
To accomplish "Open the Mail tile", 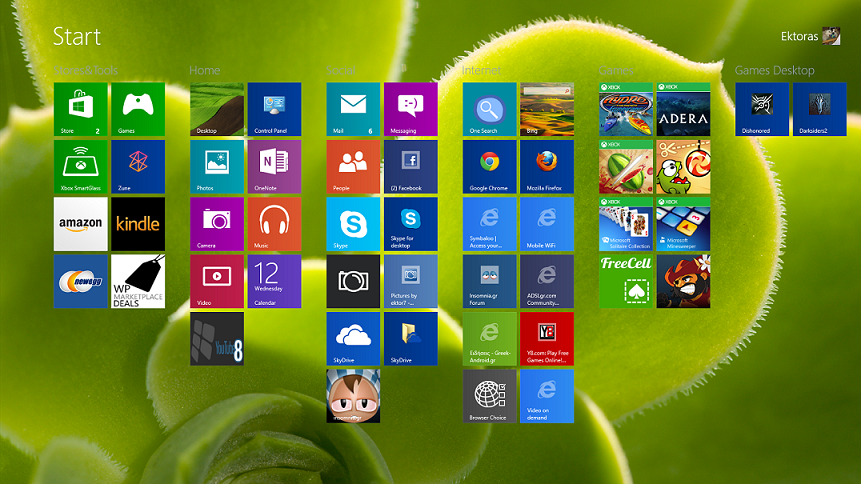I will (x=353, y=109).
